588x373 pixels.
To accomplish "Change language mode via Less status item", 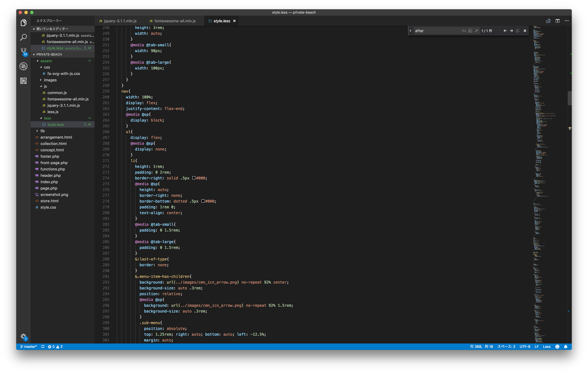I will [x=547, y=346].
